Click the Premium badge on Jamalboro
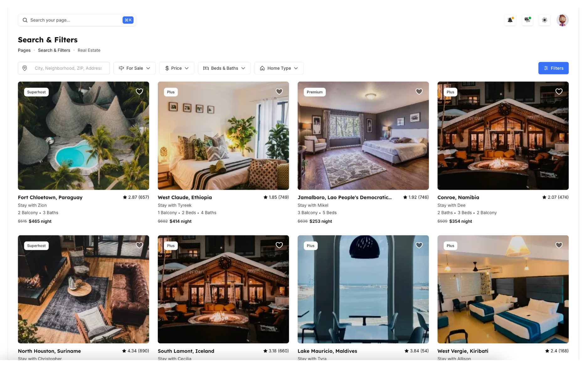Viewport: 588px width, 368px height. [315, 92]
